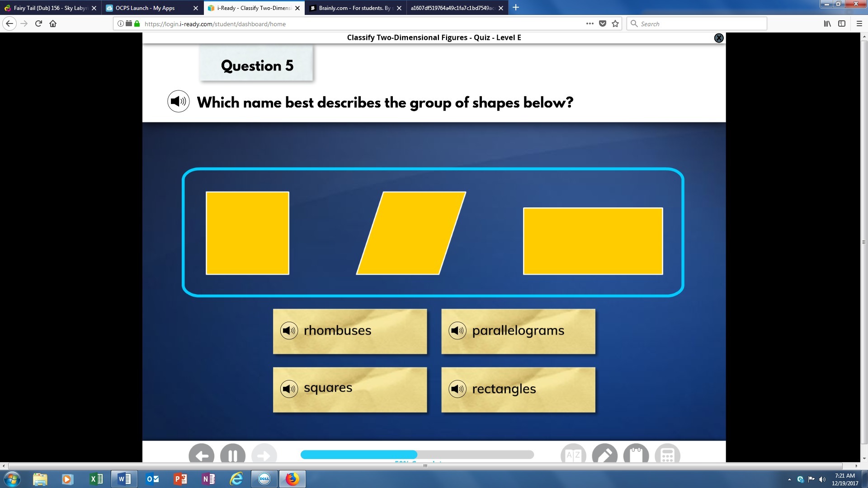This screenshot has width=868, height=488.
Task: Click the lesson progress bar
Action: tap(417, 455)
